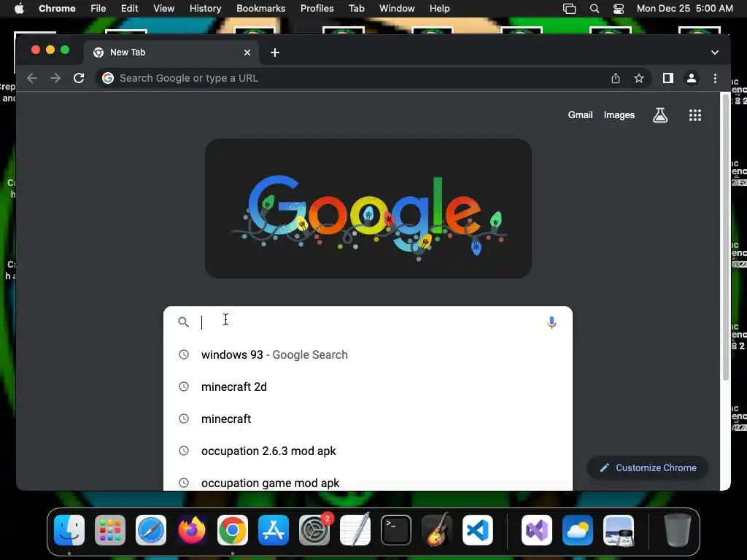Open new tab with plus button
Image resolution: width=747 pixels, height=560 pixels.
[275, 52]
